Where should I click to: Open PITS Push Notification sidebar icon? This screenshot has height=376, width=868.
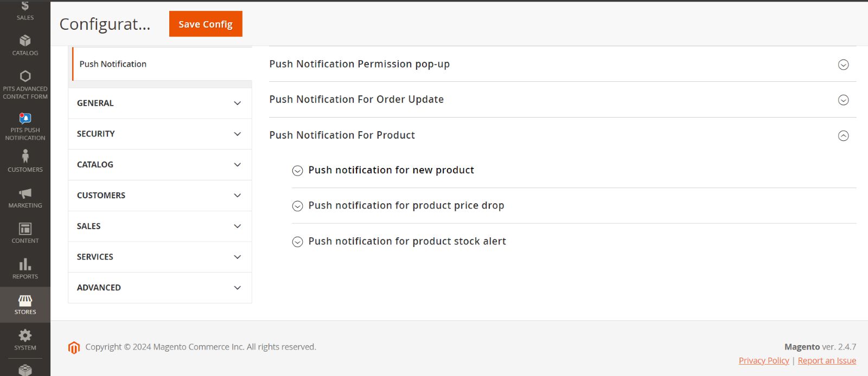click(25, 118)
